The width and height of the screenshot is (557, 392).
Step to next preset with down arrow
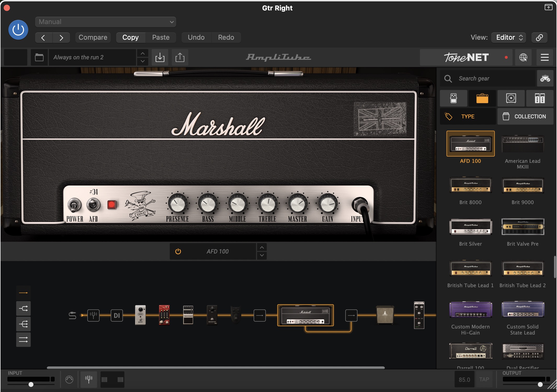click(x=143, y=61)
